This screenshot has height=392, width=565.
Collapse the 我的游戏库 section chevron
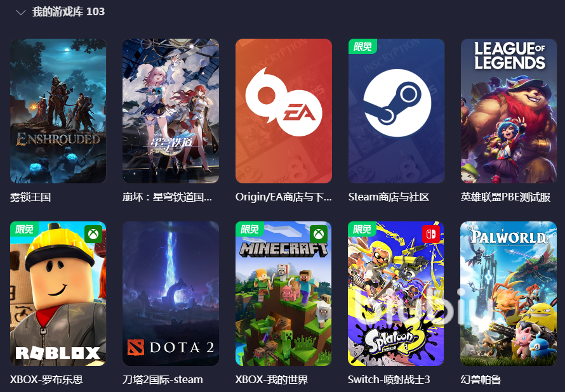pyautogui.click(x=21, y=13)
